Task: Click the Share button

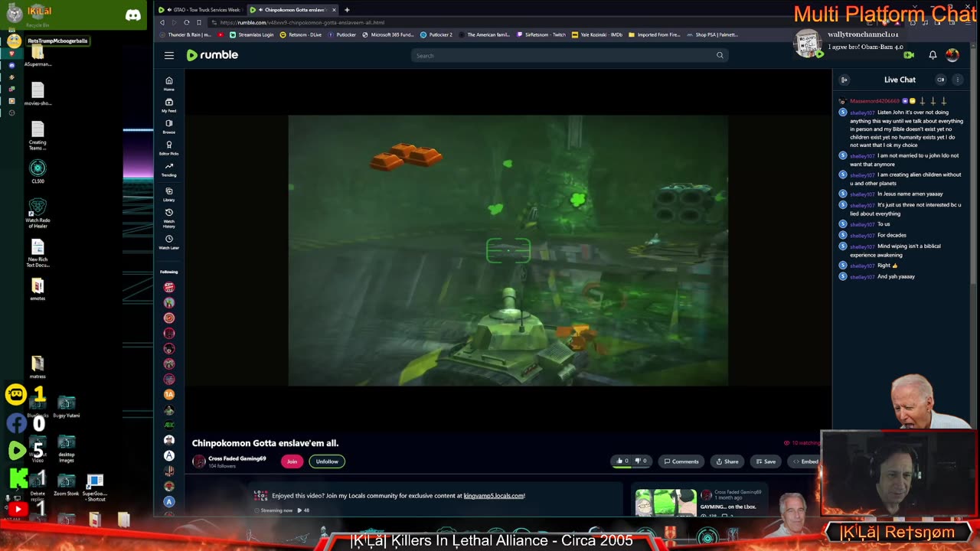Action: [x=727, y=461]
